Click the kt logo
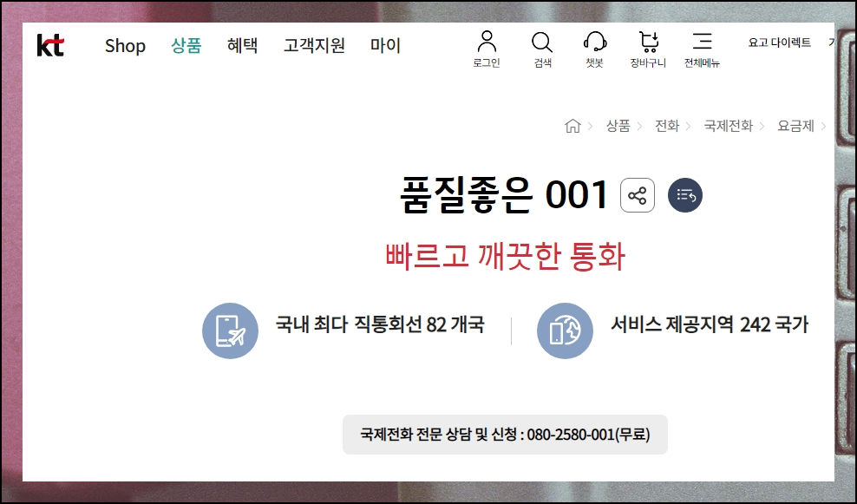The width and height of the screenshot is (857, 504). (x=50, y=45)
